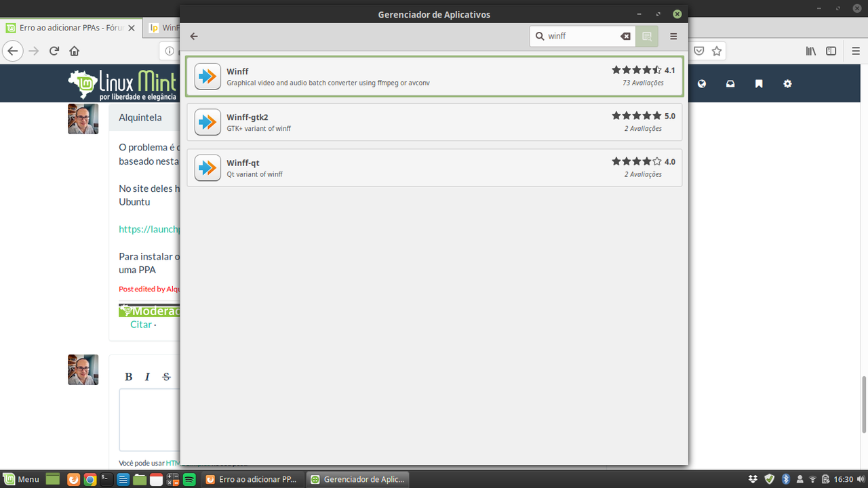The width and height of the screenshot is (868, 488).
Task: Open forum settings gear icon
Action: coord(787,84)
